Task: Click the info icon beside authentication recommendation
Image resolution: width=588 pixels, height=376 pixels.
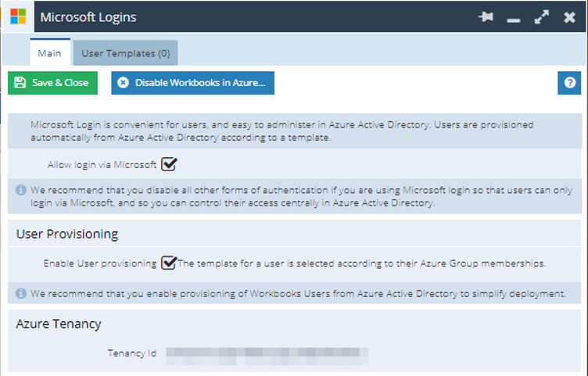Action: tap(21, 190)
